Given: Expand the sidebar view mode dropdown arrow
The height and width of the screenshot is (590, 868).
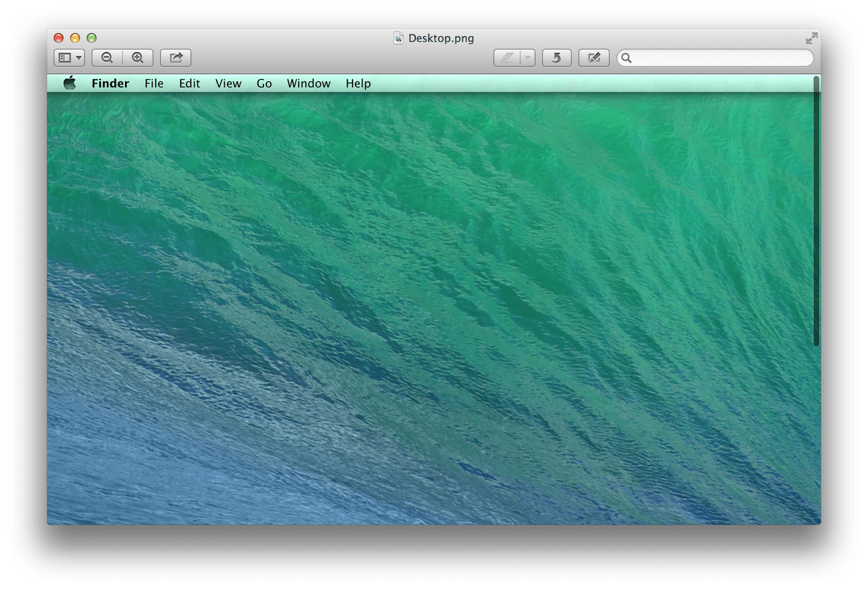Looking at the screenshot, I should [x=79, y=58].
